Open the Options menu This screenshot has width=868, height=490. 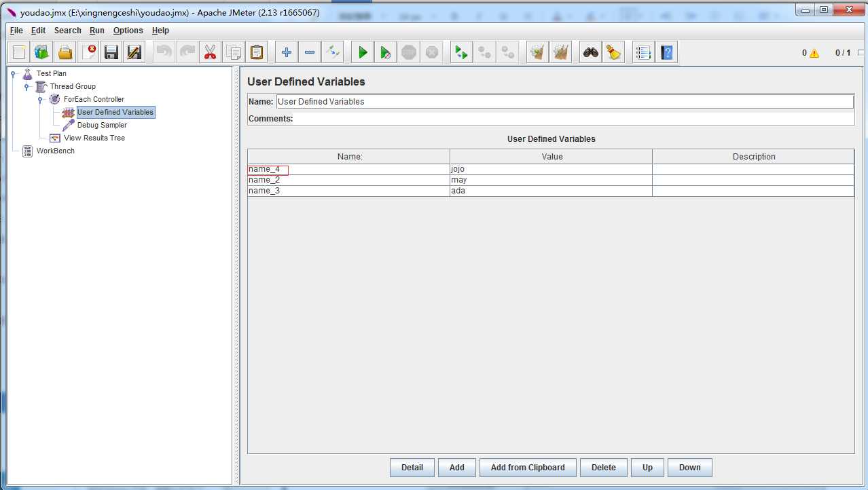[x=128, y=31]
